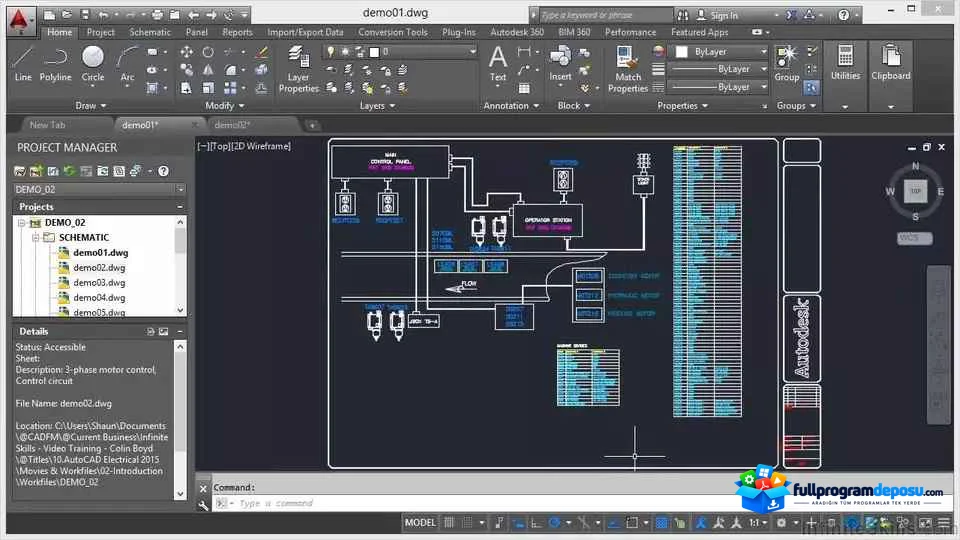Screen dimensions: 960x540
Task: Click the Match Properties tool
Action: (628, 69)
